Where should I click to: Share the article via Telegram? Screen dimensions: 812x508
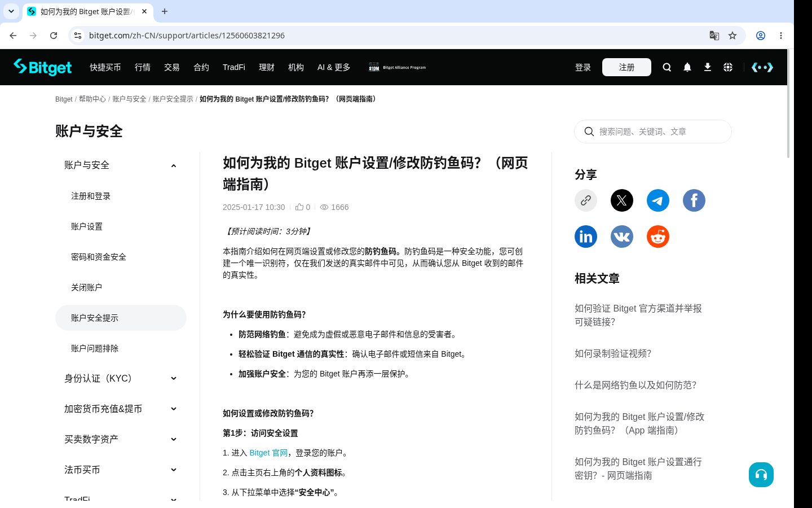click(x=658, y=200)
